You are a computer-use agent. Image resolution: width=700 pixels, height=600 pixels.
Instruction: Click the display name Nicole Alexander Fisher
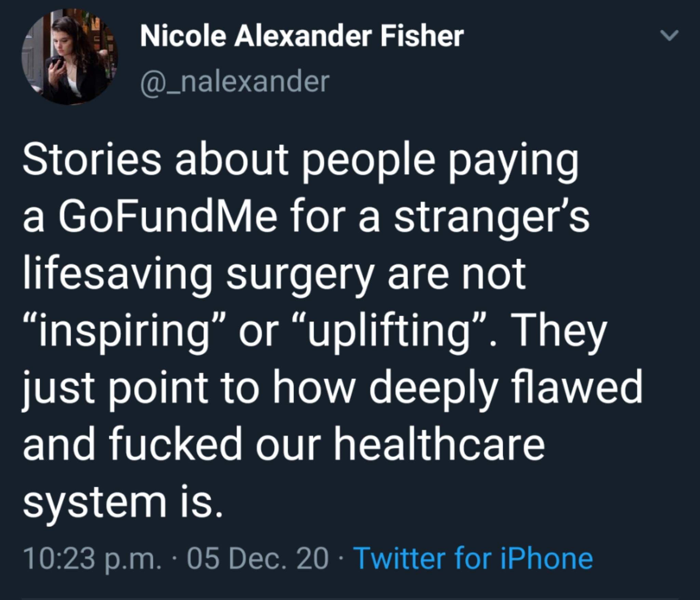(x=302, y=36)
